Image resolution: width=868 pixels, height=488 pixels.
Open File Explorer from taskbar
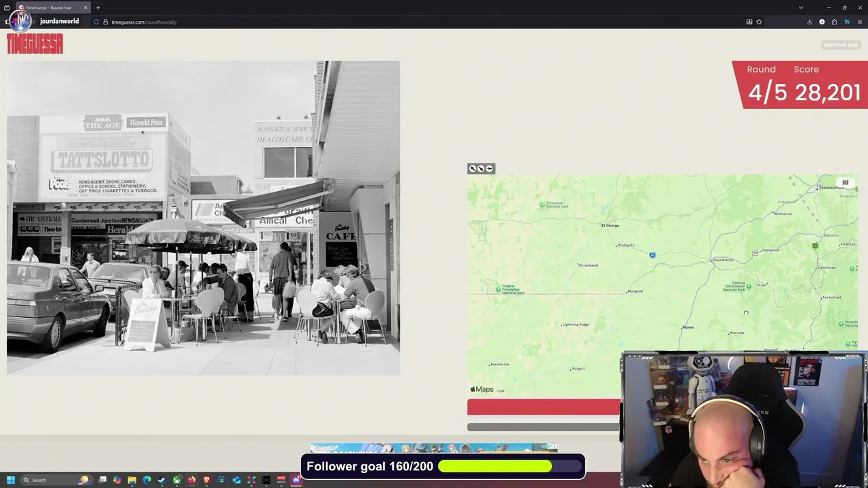[132, 480]
